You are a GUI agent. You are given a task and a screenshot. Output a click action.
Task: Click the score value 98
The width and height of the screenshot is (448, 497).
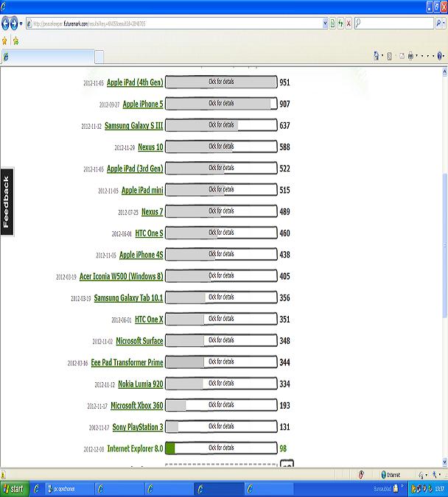pyautogui.click(x=283, y=448)
